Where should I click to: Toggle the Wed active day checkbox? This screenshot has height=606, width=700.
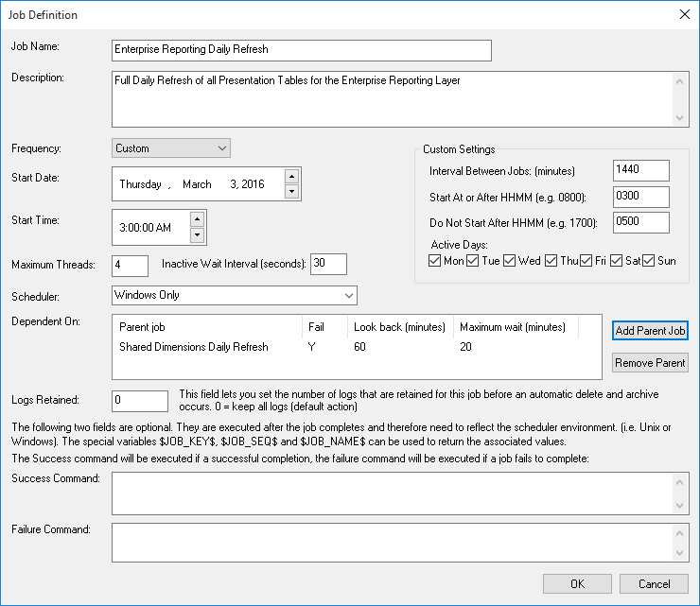pos(509,261)
